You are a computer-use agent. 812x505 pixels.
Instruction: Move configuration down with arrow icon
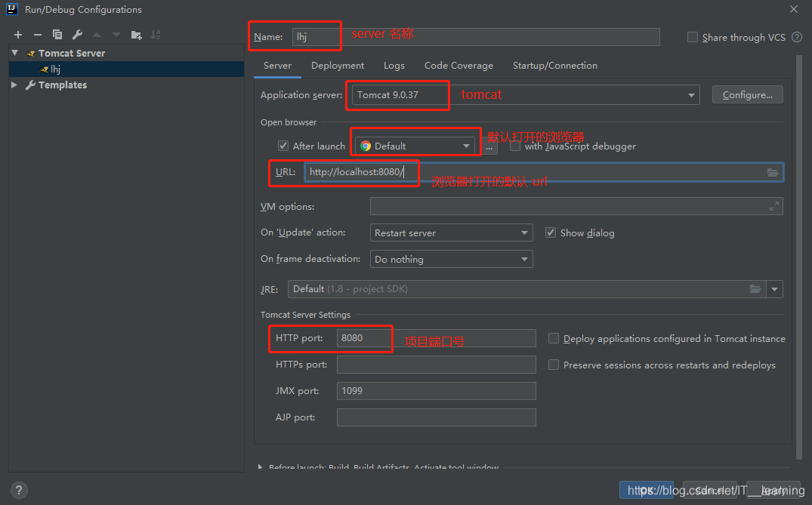point(116,35)
